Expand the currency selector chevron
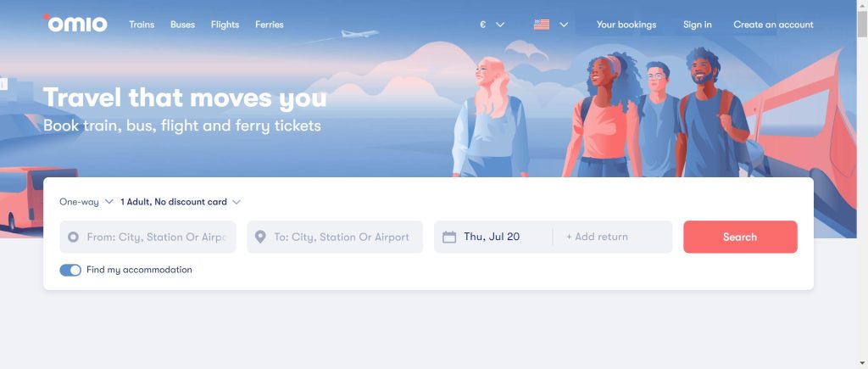Screen dimensions: 868x369 (x=500, y=25)
